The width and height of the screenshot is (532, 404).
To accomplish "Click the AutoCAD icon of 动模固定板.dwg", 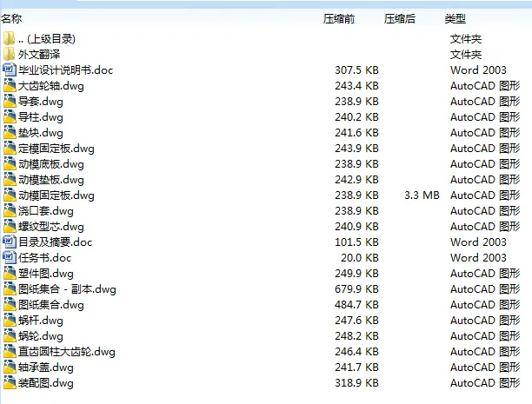I will [10, 195].
